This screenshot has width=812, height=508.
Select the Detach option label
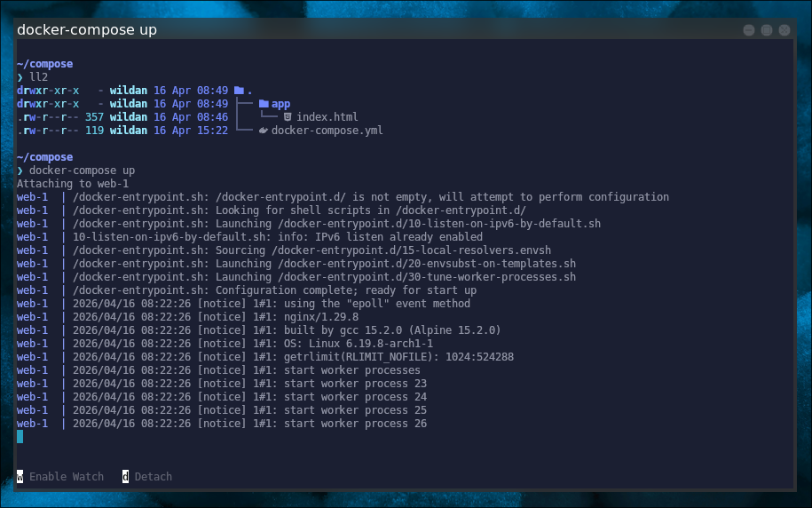(153, 477)
